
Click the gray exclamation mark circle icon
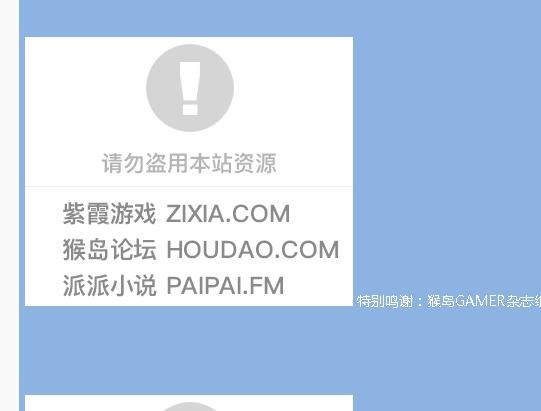pyautogui.click(x=190, y=88)
